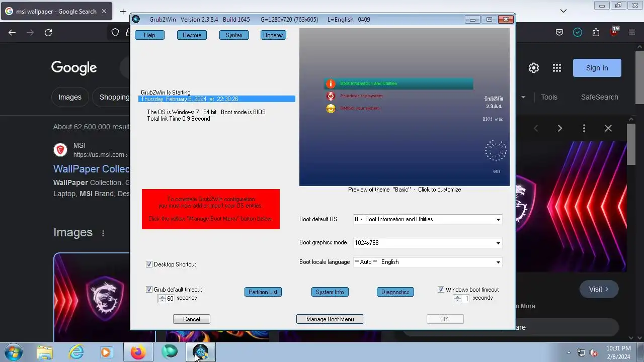Toggle the Windows boot timeout checkbox

pyautogui.click(x=441, y=290)
